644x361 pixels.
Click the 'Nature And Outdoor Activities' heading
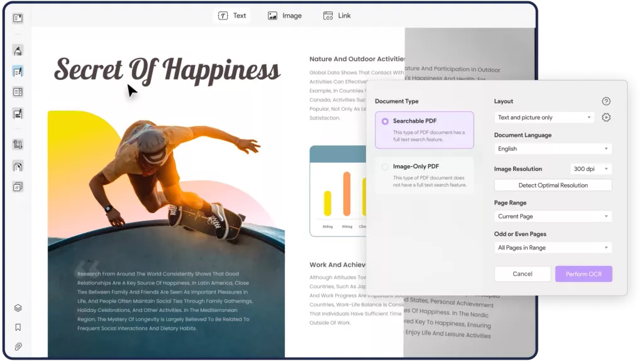(357, 59)
